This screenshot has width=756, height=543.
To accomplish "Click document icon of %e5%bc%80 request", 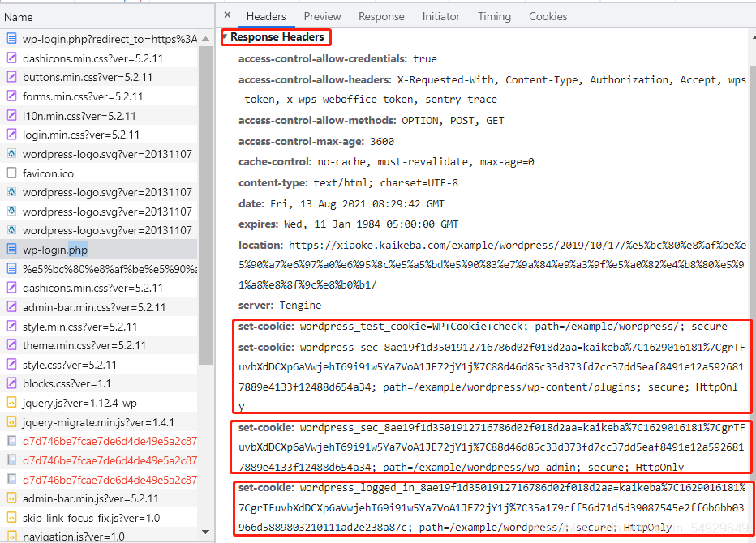I will tap(11, 268).
